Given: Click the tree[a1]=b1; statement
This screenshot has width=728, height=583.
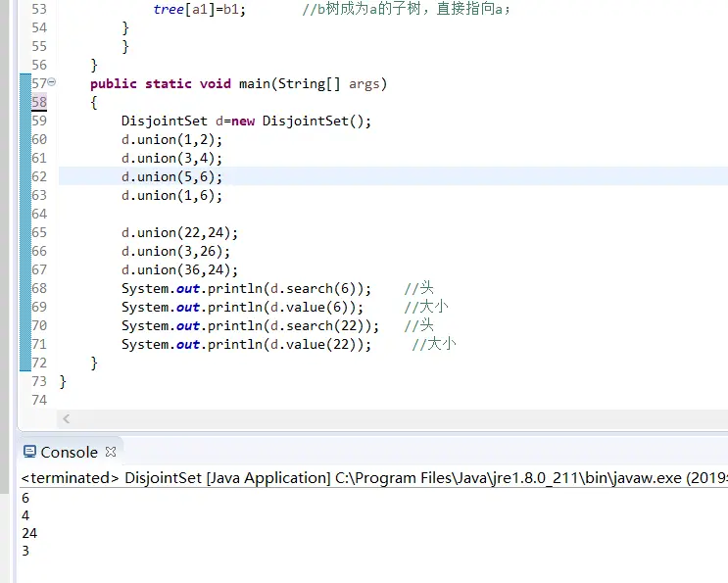Looking at the screenshot, I should tap(200, 9).
